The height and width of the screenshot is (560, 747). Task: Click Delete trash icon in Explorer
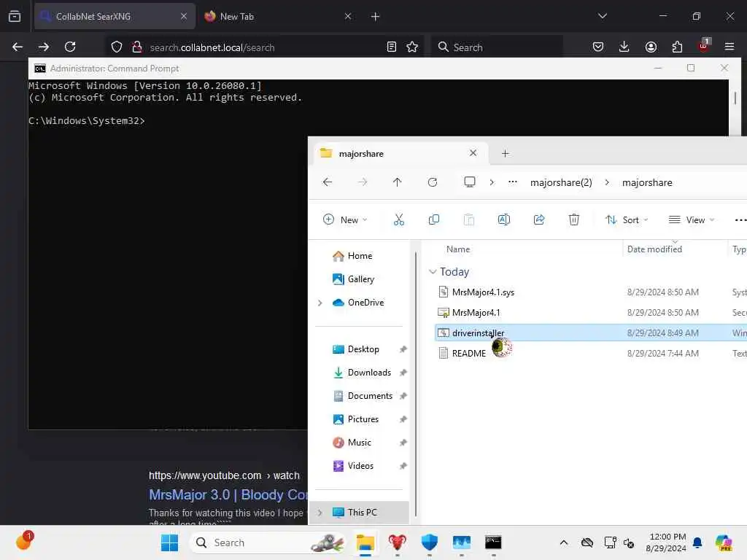point(574,219)
